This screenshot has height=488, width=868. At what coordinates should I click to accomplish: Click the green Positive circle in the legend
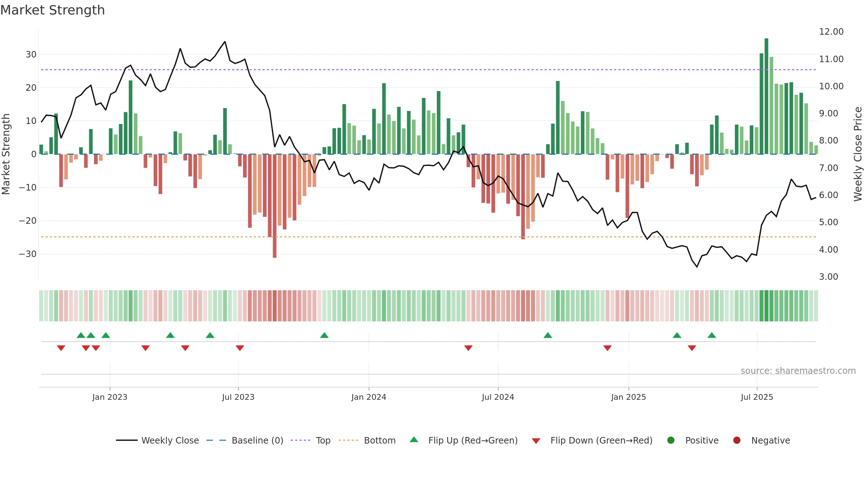pyautogui.click(x=671, y=440)
